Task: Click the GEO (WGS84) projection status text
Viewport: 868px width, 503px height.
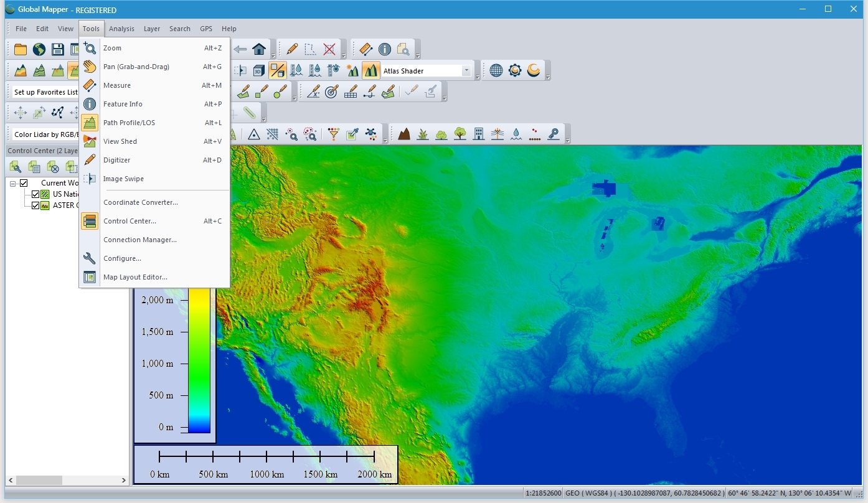Action: click(x=644, y=493)
